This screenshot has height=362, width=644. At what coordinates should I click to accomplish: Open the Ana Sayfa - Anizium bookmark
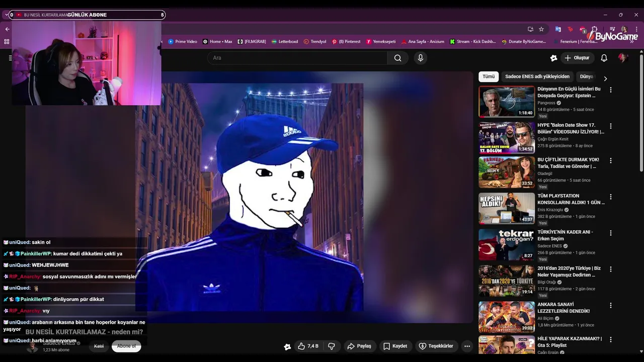[423, 42]
